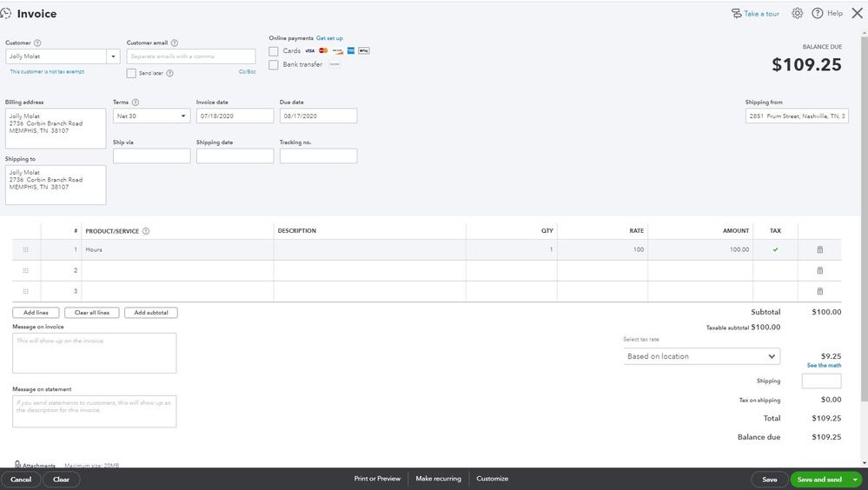868x490 pixels.
Task: Select Make recurring option
Action: point(439,479)
